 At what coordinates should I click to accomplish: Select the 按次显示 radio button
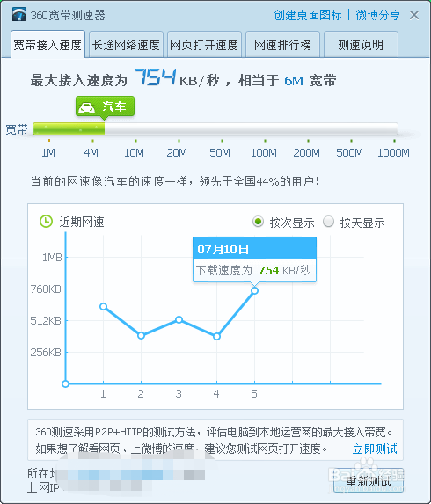(x=258, y=222)
